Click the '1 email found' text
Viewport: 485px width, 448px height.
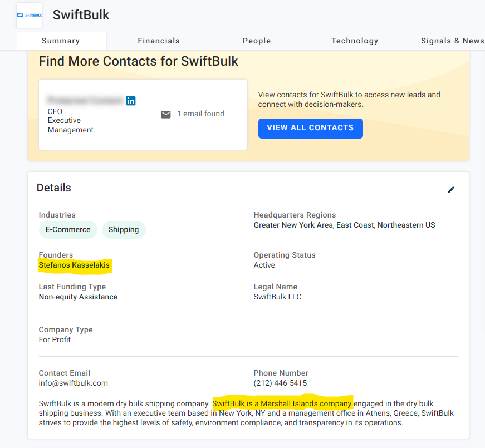click(200, 114)
